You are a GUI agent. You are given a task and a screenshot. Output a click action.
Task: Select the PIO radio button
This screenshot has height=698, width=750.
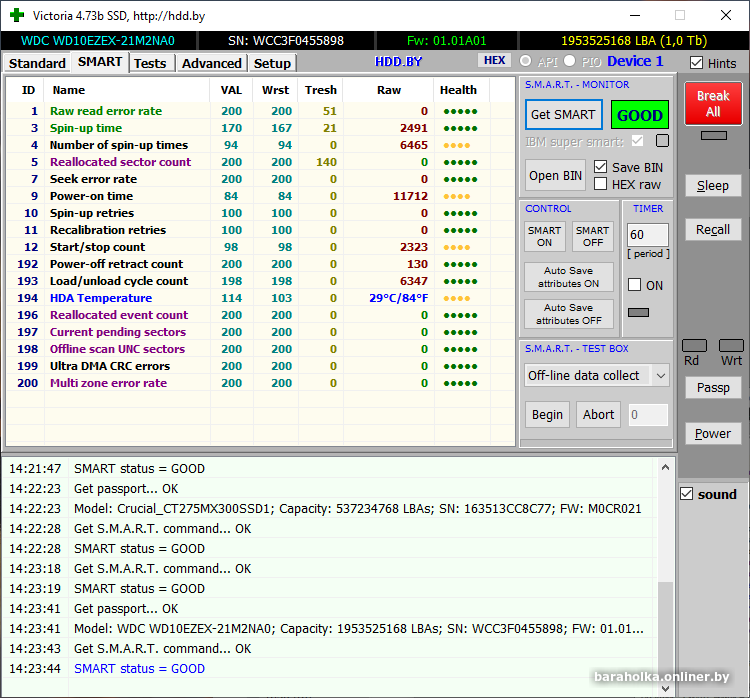pos(569,61)
